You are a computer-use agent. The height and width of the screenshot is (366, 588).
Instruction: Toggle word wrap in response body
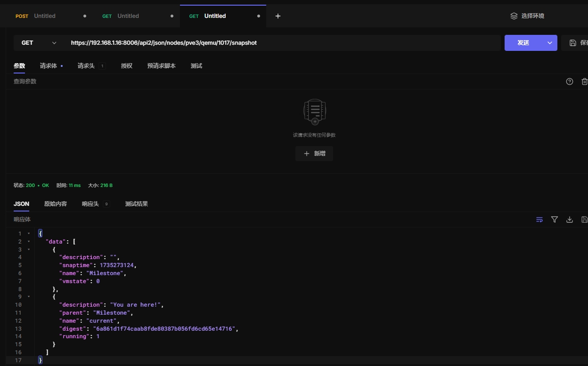(539, 220)
